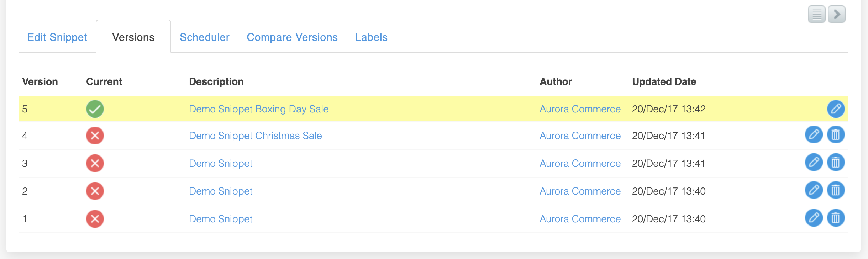The image size is (868, 259).
Task: Switch to the Scheduler tab
Action: [x=205, y=37]
